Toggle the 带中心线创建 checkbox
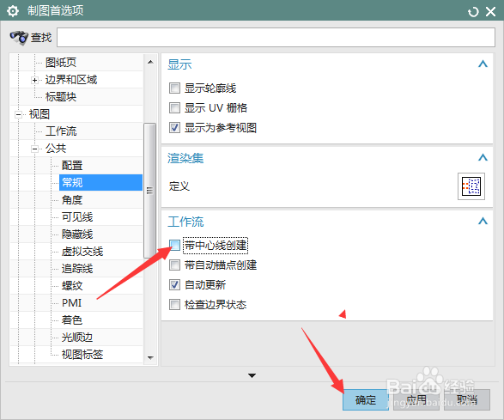 coord(174,246)
